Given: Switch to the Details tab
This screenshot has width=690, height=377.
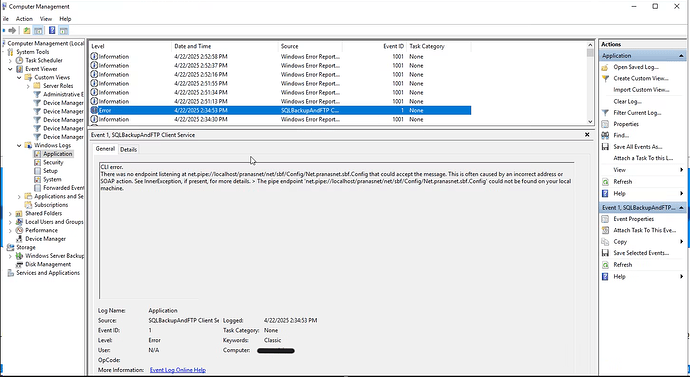Looking at the screenshot, I should point(128,150).
